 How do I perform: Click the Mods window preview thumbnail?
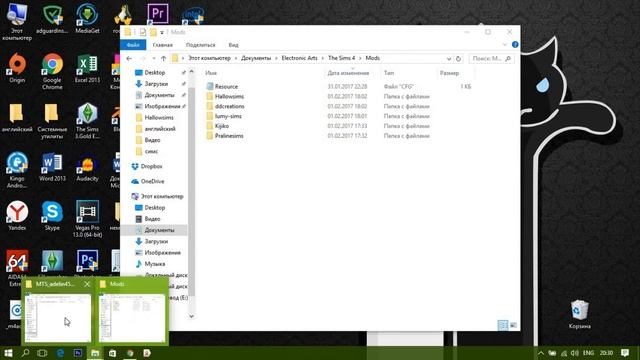coord(132,318)
